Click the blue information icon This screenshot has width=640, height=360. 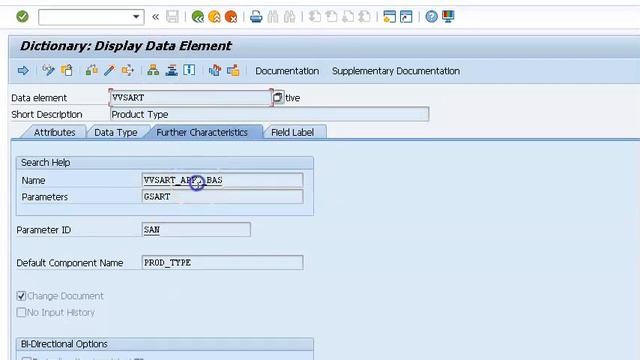[x=189, y=70]
